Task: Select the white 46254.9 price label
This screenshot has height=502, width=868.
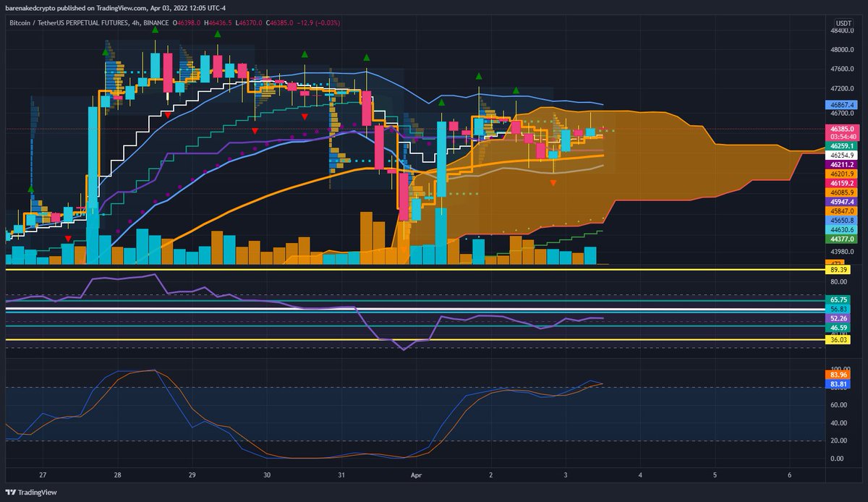Action: [841, 155]
